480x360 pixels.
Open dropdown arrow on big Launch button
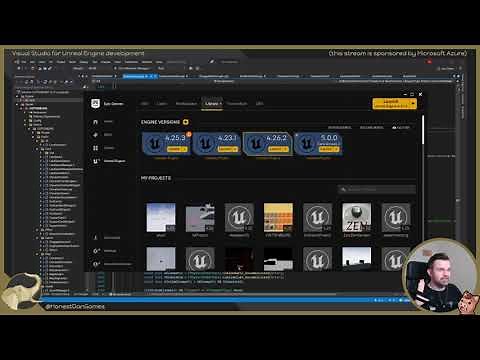tap(413, 104)
